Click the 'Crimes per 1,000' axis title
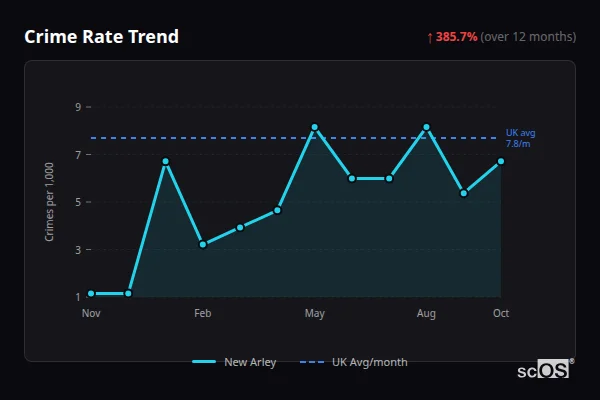Screen dimensions: 600x400 [49, 202]
